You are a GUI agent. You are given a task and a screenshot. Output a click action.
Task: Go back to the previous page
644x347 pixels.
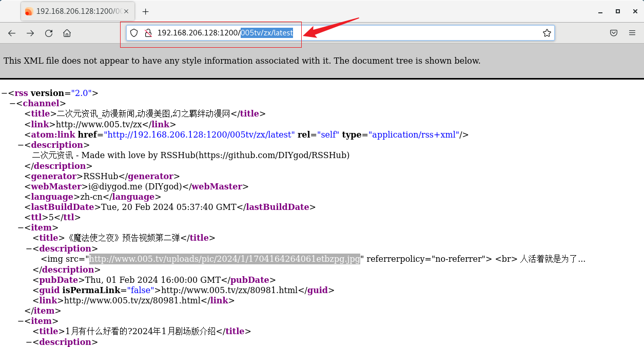coord(12,33)
